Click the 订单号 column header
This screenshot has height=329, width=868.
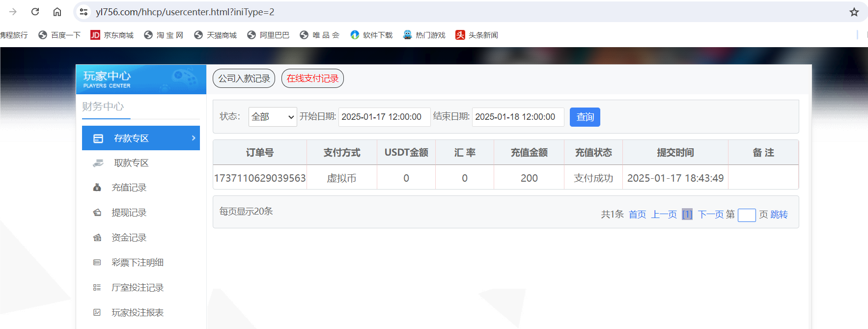pyautogui.click(x=260, y=153)
